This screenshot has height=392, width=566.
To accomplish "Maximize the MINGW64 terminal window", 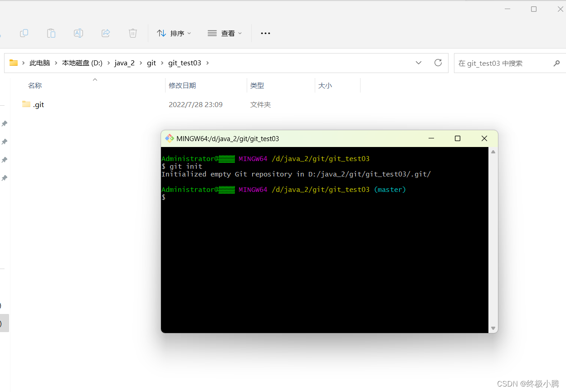I will point(458,138).
